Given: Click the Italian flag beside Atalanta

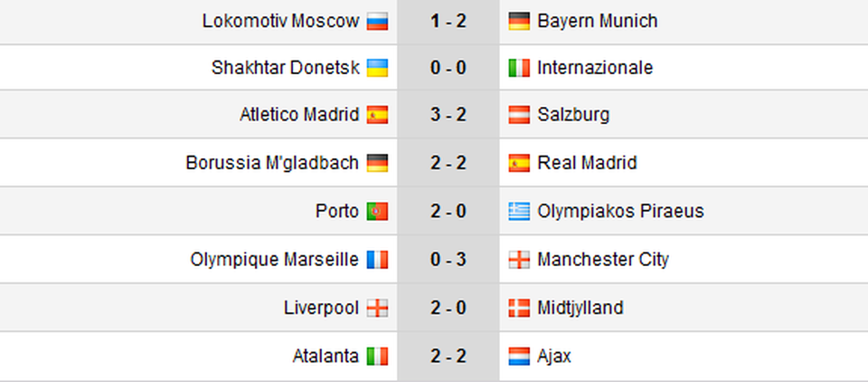Looking at the screenshot, I should [377, 357].
